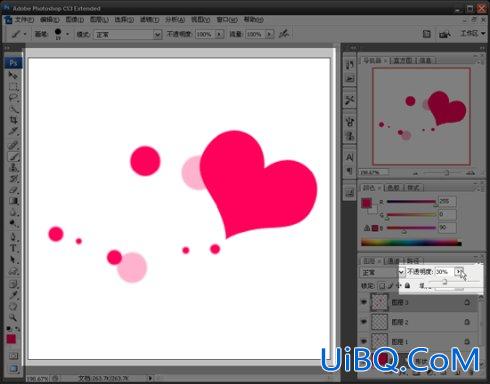This screenshot has width=490, height=384.
Task: Hide layer 2 via eye icon
Action: point(364,322)
